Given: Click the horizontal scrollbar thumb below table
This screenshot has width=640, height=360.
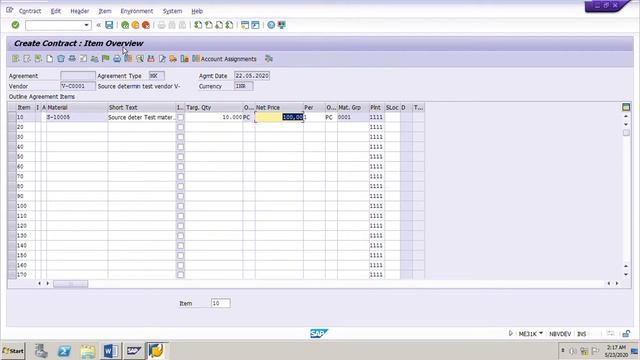Looking at the screenshot, I should tap(70, 284).
